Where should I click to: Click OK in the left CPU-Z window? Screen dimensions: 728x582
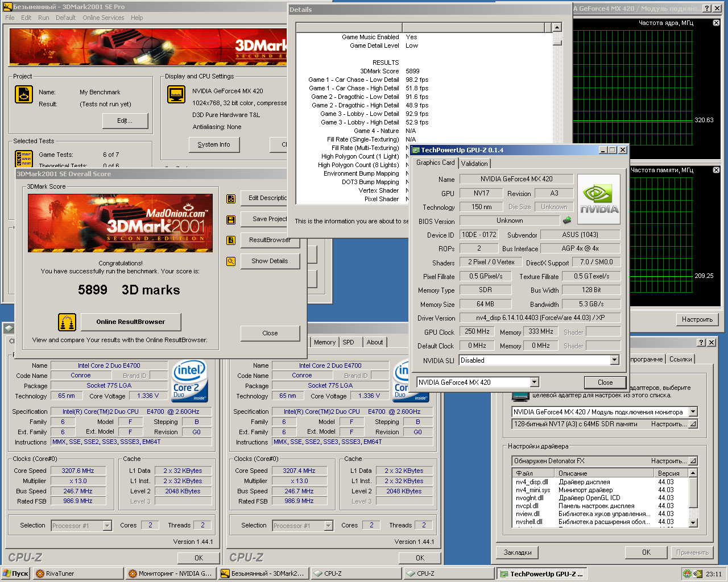click(x=198, y=558)
